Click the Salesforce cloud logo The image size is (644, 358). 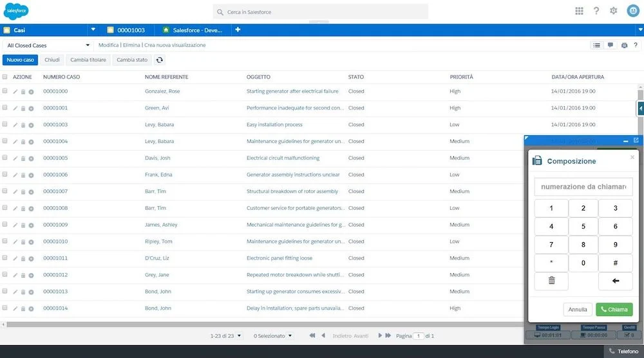(16, 11)
